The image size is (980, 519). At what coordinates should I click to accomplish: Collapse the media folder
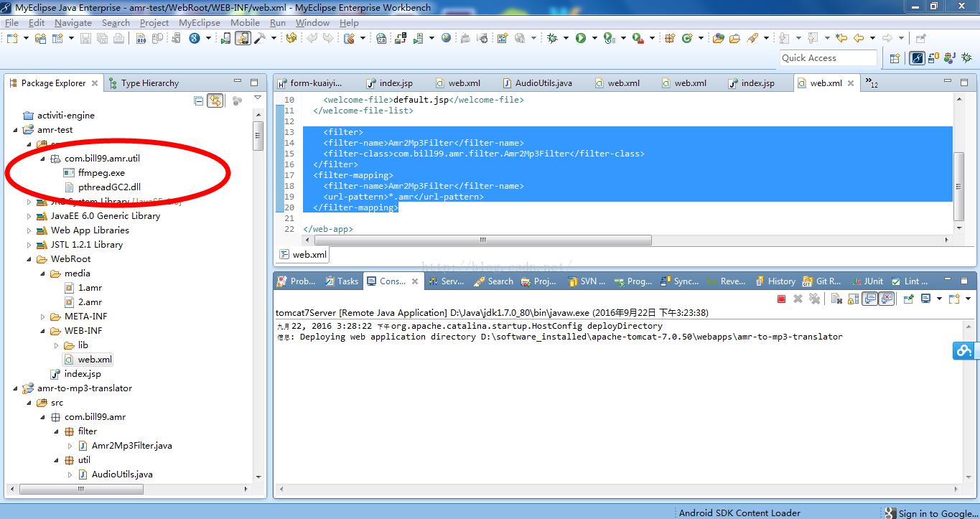(x=43, y=273)
